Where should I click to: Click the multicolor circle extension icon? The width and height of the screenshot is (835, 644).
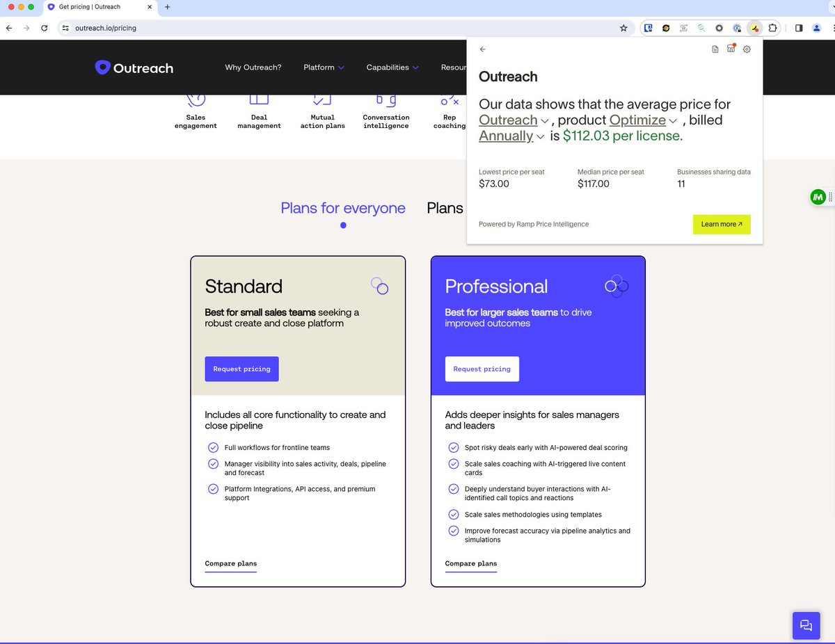pyautogui.click(x=666, y=28)
